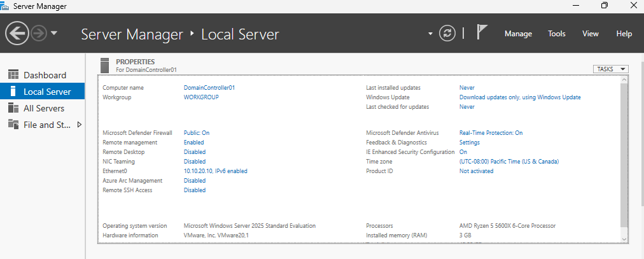
Task: Click the Refresh icon in header
Action: tap(447, 33)
